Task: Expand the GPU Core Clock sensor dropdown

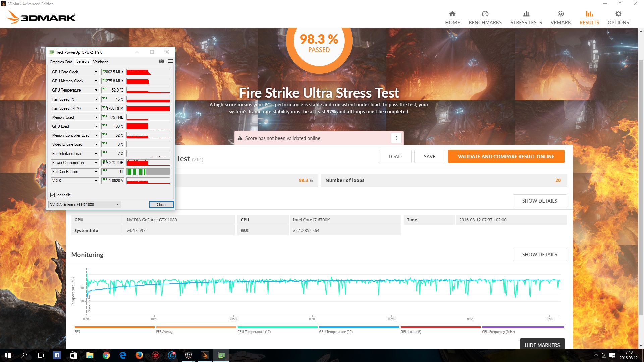Action: (x=96, y=72)
